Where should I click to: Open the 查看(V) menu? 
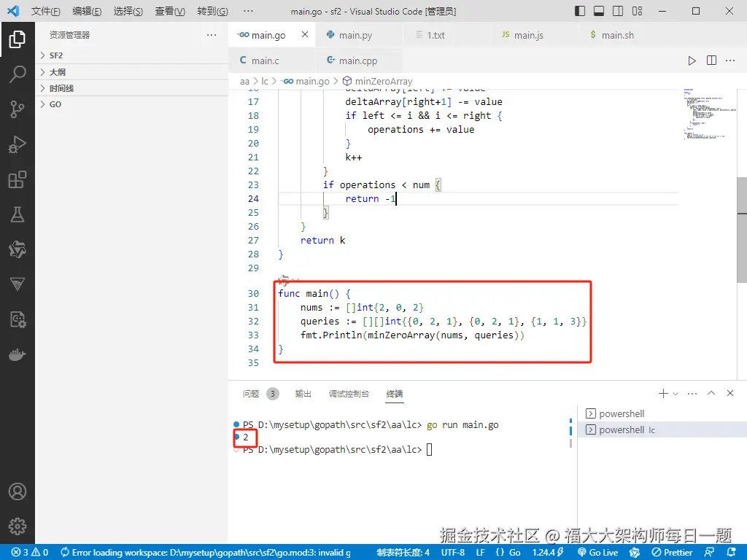(x=170, y=11)
